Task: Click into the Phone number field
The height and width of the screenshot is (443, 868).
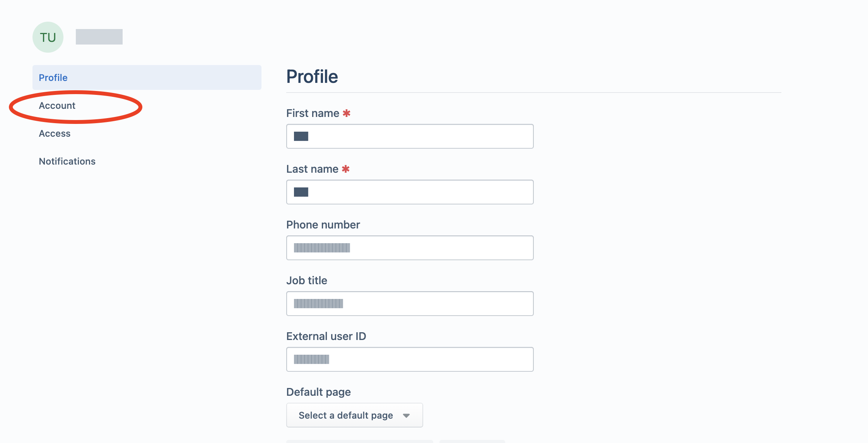Action: pos(410,248)
